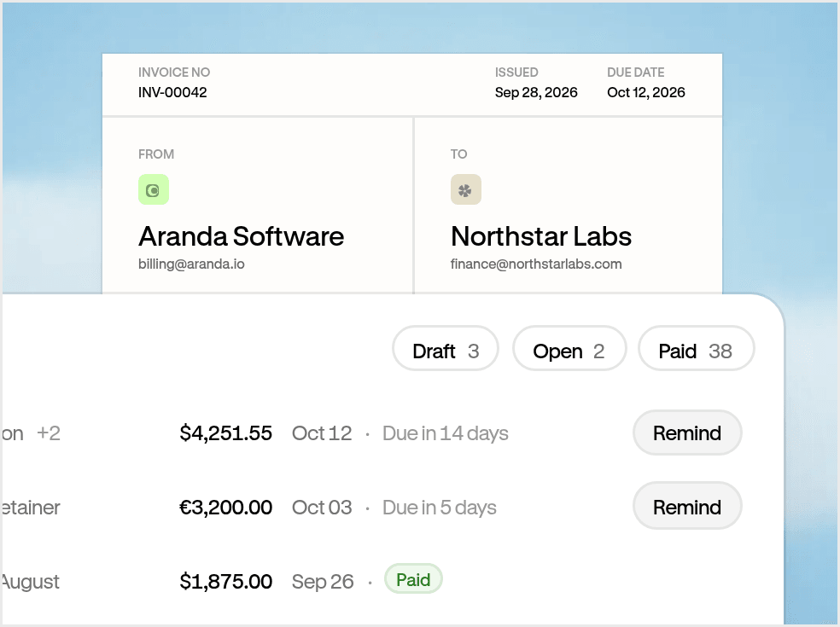Screen dimensions: 840x627
Task: Click the FROM section label
Action: 156,154
